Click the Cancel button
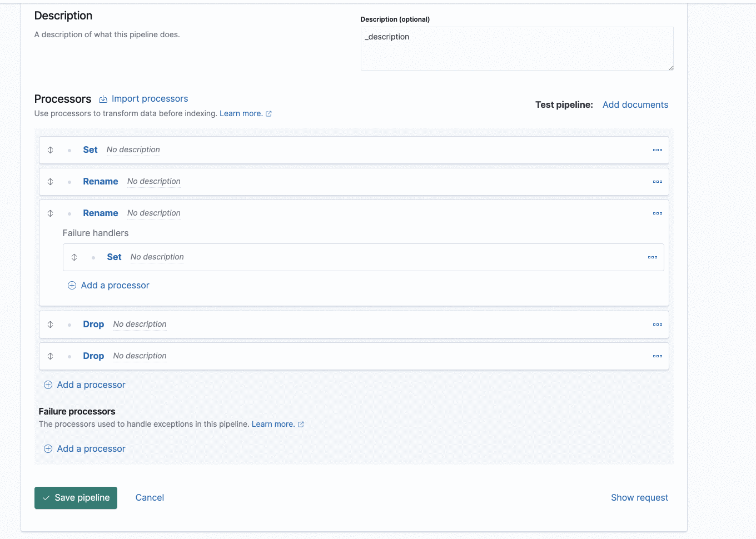Viewport: 756px width, 539px height. 150,498
